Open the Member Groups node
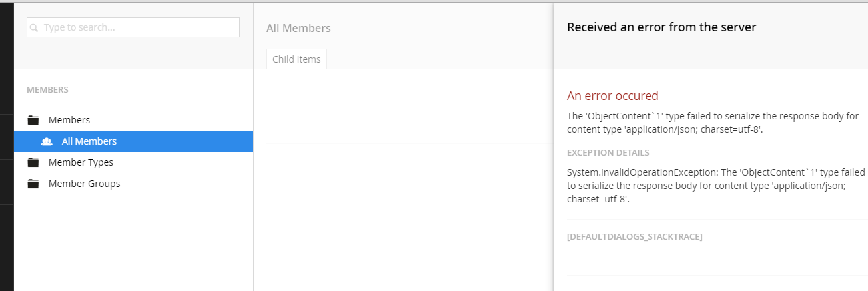 [x=84, y=184]
